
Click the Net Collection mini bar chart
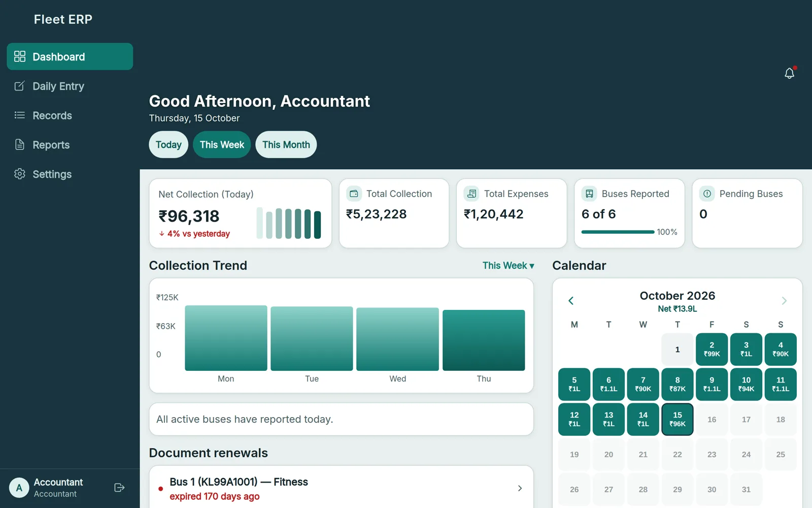point(289,223)
